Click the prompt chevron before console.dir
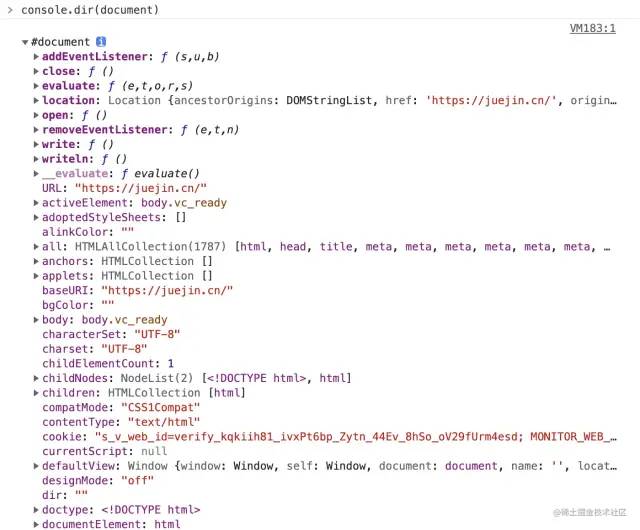Image resolution: width=640 pixels, height=530 pixels. click(x=10, y=10)
